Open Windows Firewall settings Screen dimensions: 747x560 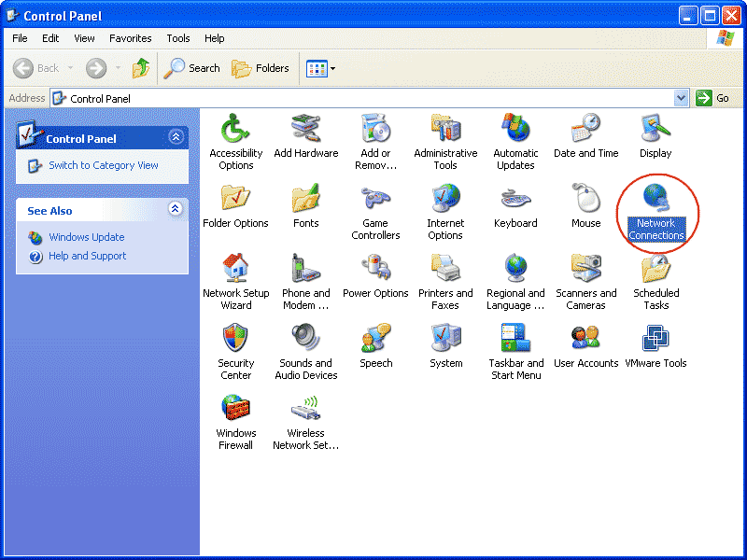pos(236,422)
